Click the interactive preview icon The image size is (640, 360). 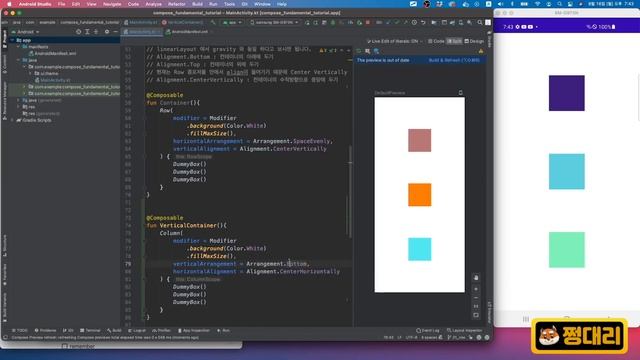click(368, 51)
